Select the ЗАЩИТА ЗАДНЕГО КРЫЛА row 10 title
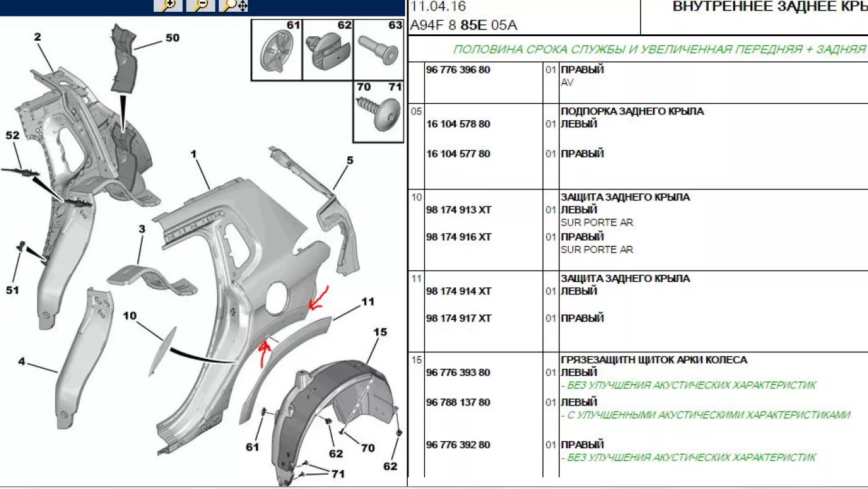 pos(625,197)
